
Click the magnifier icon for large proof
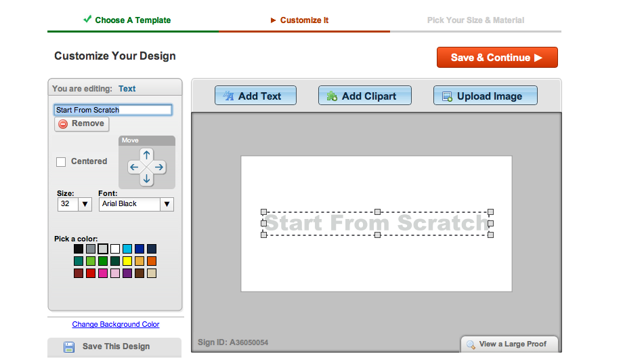(x=471, y=344)
